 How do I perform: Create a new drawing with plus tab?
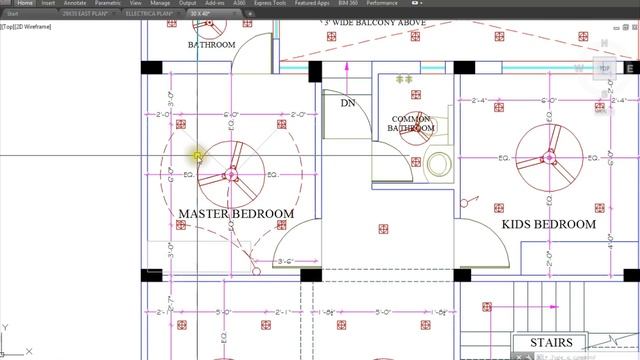(250, 13)
